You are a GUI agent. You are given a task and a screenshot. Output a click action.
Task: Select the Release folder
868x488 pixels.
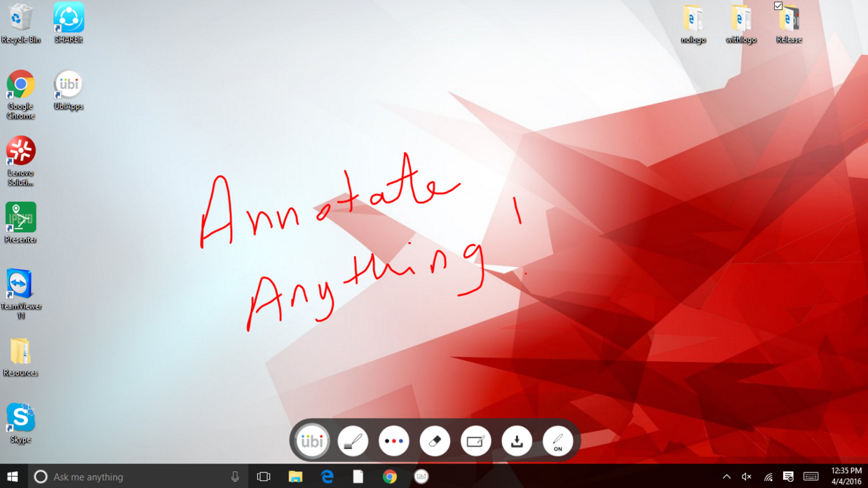pyautogui.click(x=789, y=25)
